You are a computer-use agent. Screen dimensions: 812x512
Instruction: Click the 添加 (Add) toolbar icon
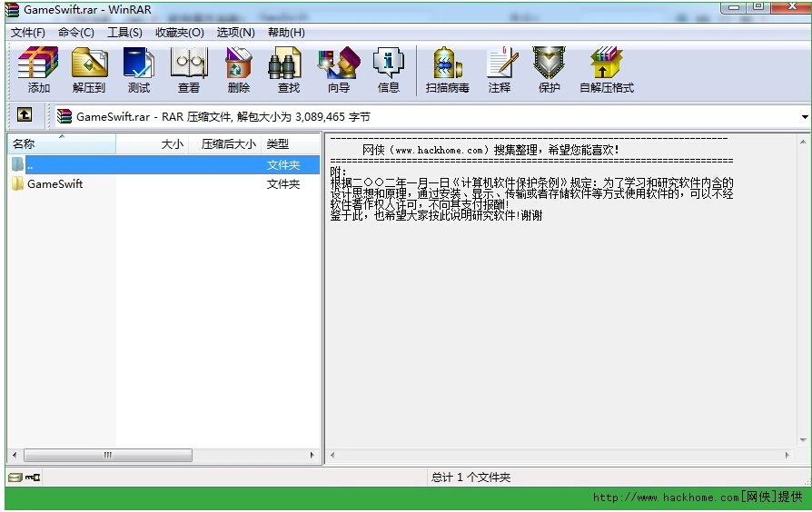38,64
